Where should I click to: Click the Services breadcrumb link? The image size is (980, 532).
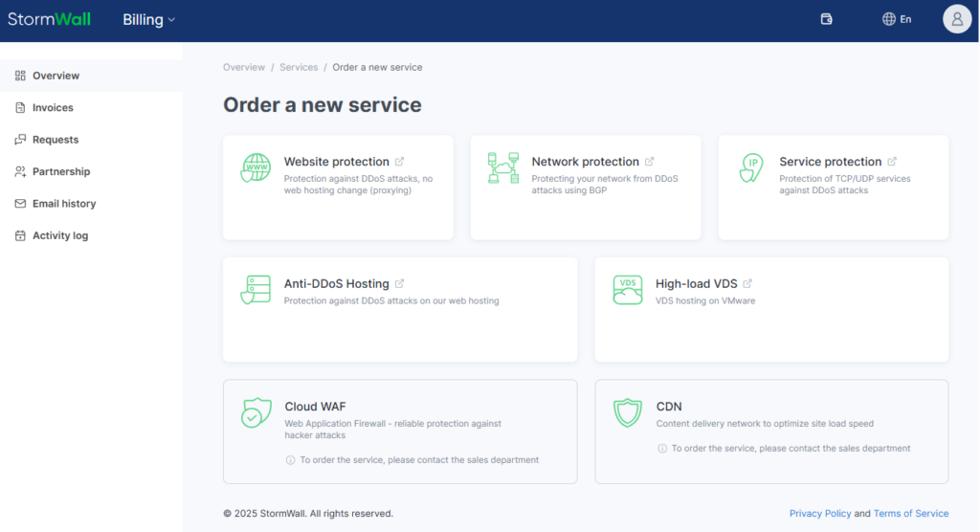[299, 67]
